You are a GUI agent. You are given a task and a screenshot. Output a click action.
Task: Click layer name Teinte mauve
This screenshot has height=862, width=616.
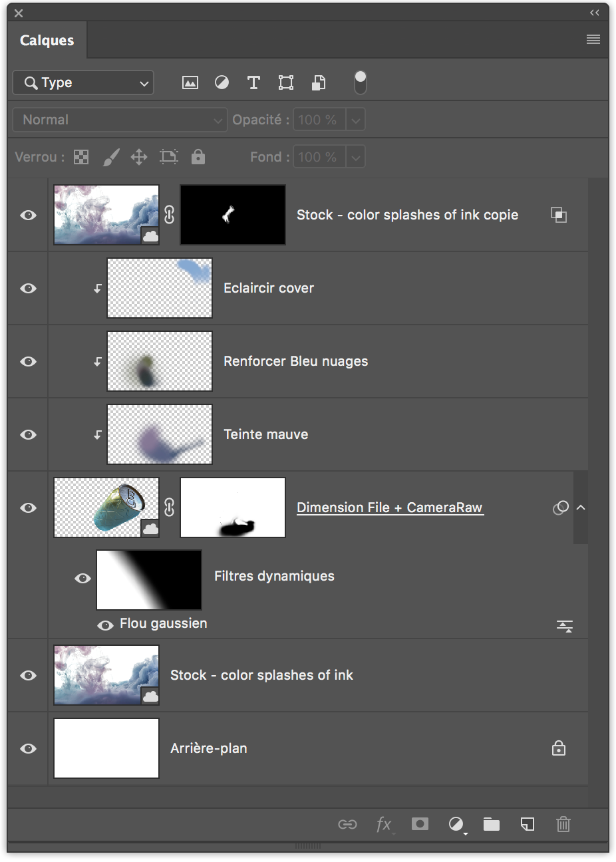(266, 434)
